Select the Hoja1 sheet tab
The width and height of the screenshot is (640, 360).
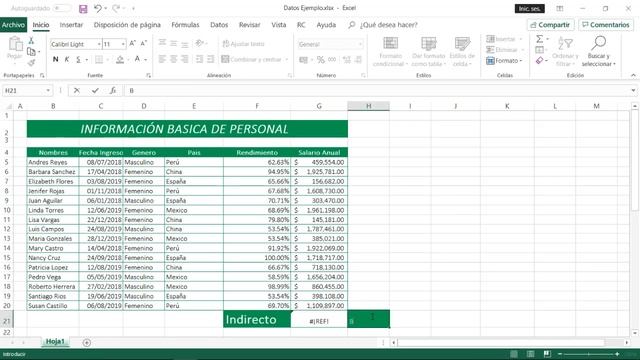[x=55, y=342]
